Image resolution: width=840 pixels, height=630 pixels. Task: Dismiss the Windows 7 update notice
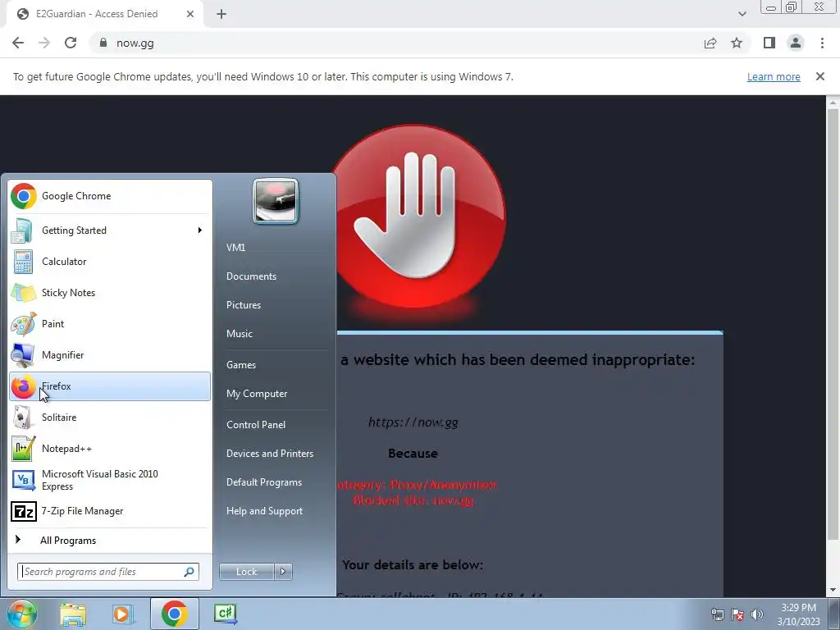[x=819, y=76]
